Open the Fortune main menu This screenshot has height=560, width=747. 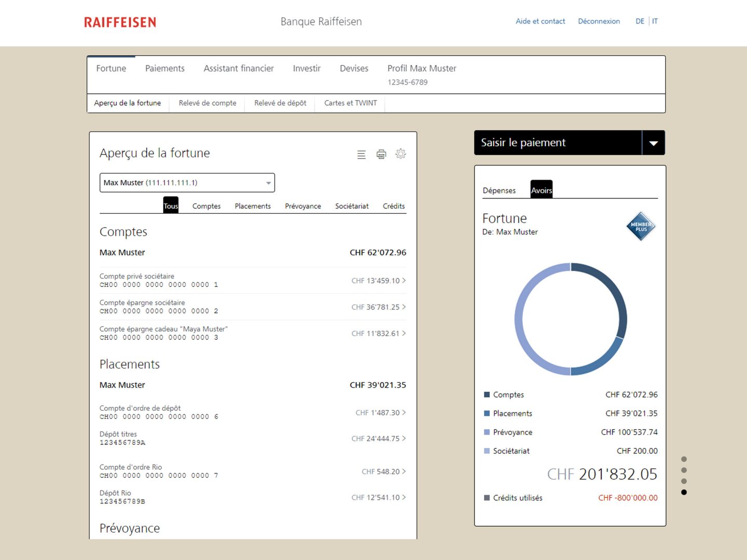[x=111, y=68]
